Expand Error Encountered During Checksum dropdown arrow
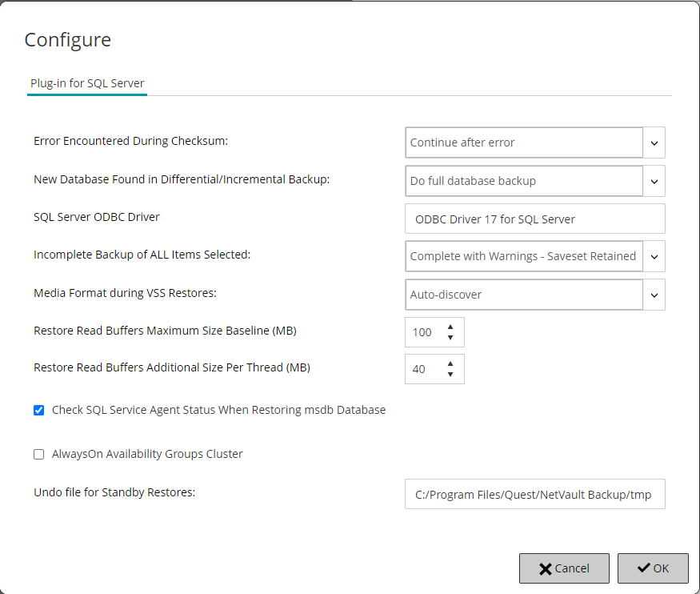This screenshot has height=594, width=700. point(654,143)
